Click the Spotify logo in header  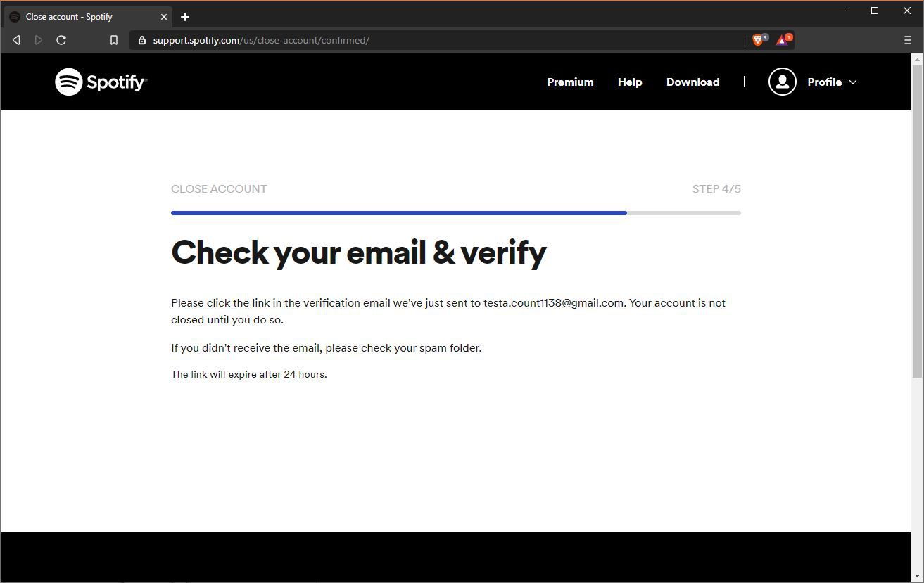(101, 82)
